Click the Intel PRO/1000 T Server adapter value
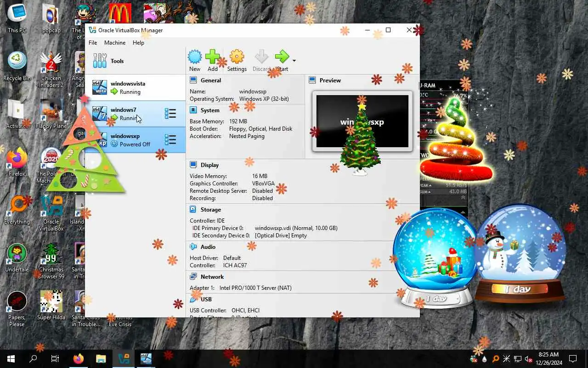The height and width of the screenshot is (368, 588). (x=255, y=288)
